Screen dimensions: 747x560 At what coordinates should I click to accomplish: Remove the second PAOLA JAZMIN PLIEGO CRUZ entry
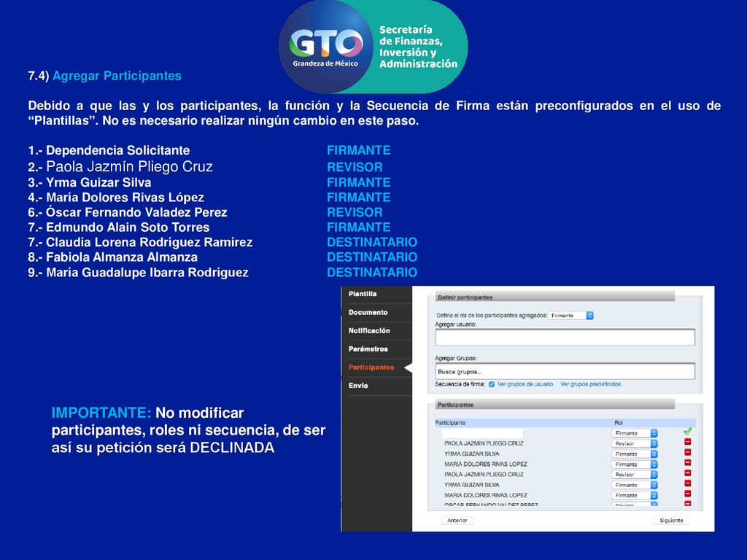coord(687,472)
